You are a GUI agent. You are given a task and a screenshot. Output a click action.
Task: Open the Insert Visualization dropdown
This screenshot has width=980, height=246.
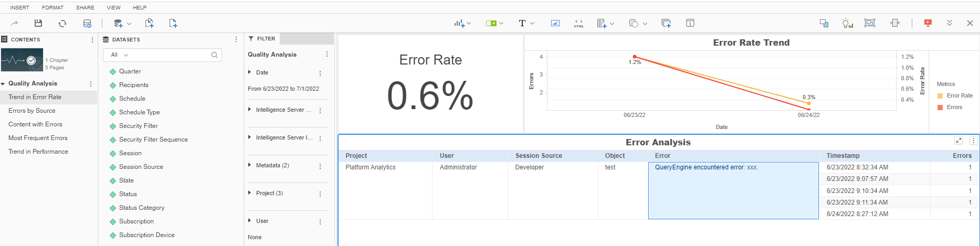click(462, 23)
